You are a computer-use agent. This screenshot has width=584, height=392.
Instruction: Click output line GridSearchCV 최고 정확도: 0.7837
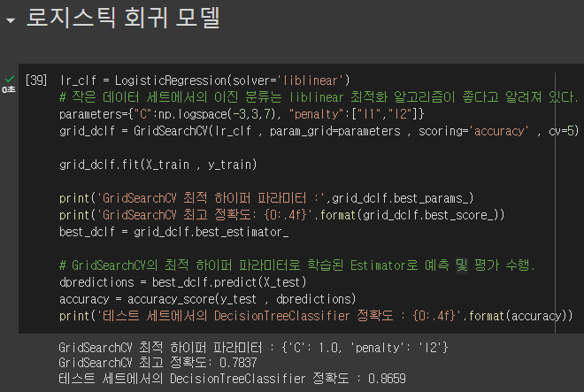[158, 363]
